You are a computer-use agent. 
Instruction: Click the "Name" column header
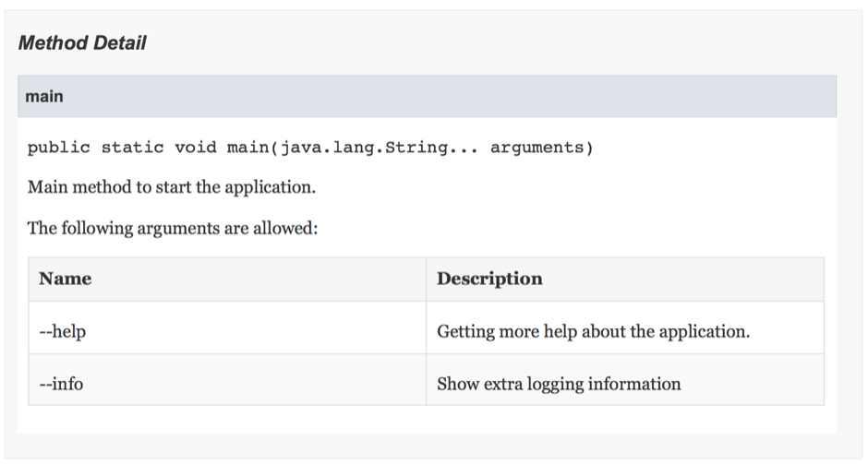point(66,279)
